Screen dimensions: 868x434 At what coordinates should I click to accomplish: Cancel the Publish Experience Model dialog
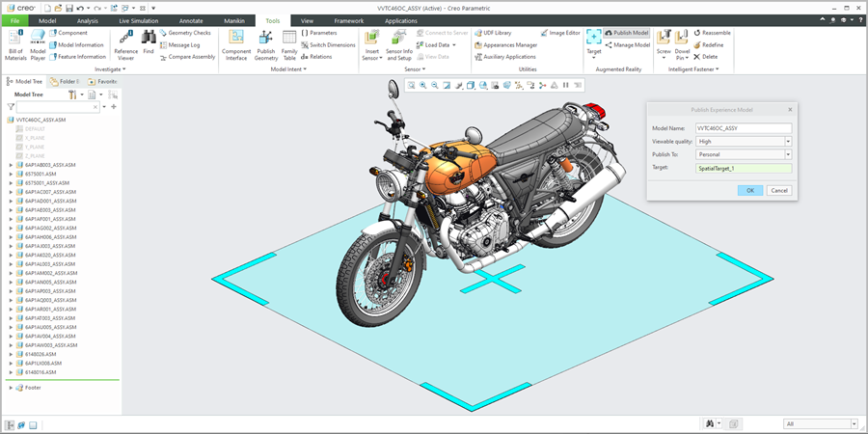779,190
